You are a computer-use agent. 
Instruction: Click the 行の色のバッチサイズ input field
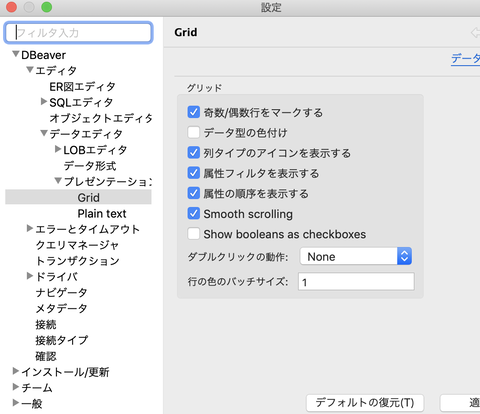[x=356, y=282]
